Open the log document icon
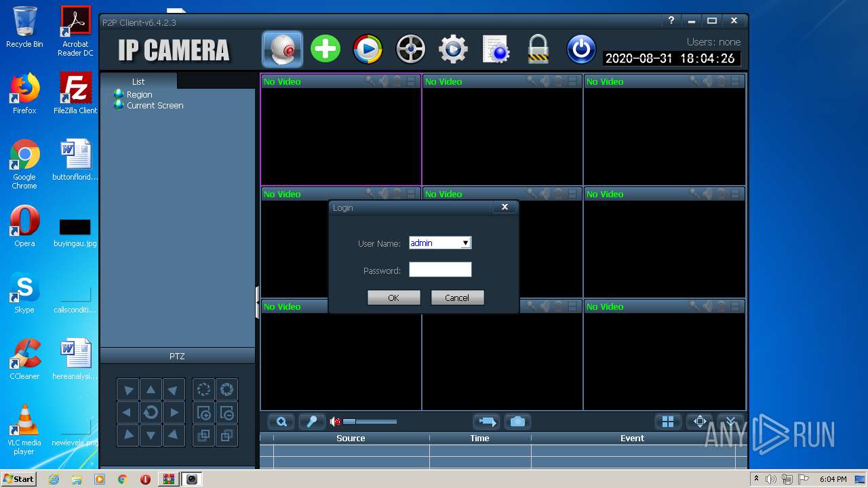The image size is (868, 488). pos(496,49)
